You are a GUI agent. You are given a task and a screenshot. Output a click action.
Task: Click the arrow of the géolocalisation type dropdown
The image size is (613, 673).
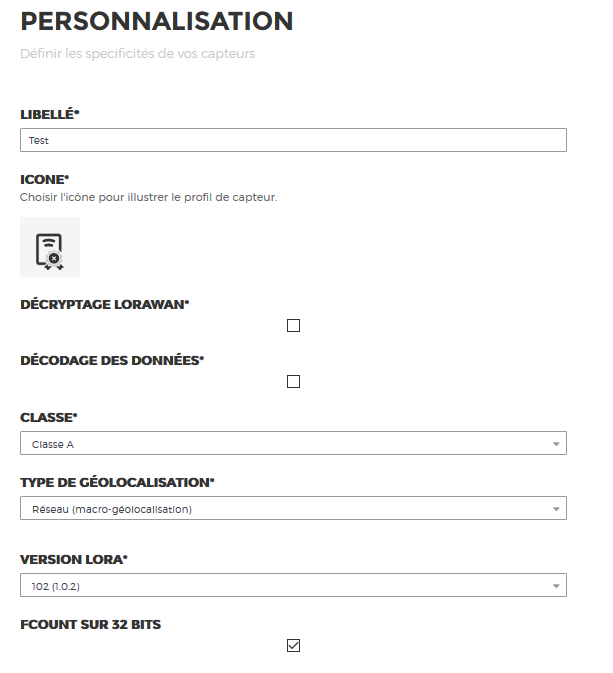[556, 509]
